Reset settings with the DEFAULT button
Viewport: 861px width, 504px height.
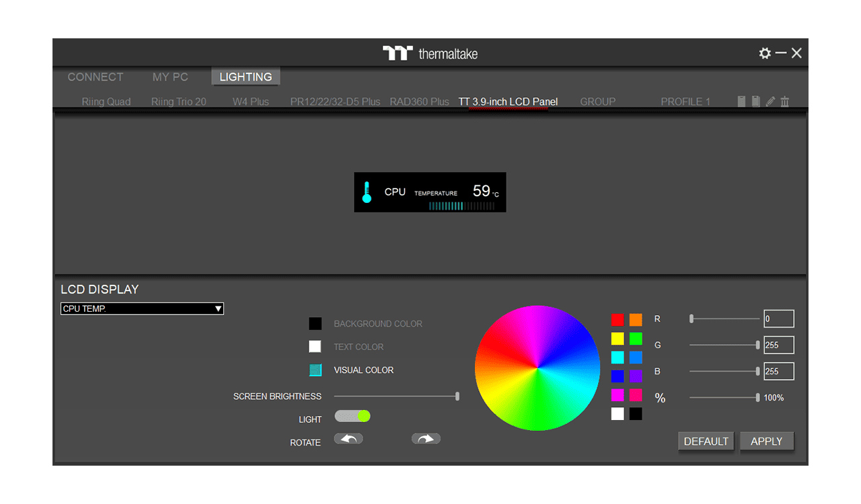click(x=706, y=442)
